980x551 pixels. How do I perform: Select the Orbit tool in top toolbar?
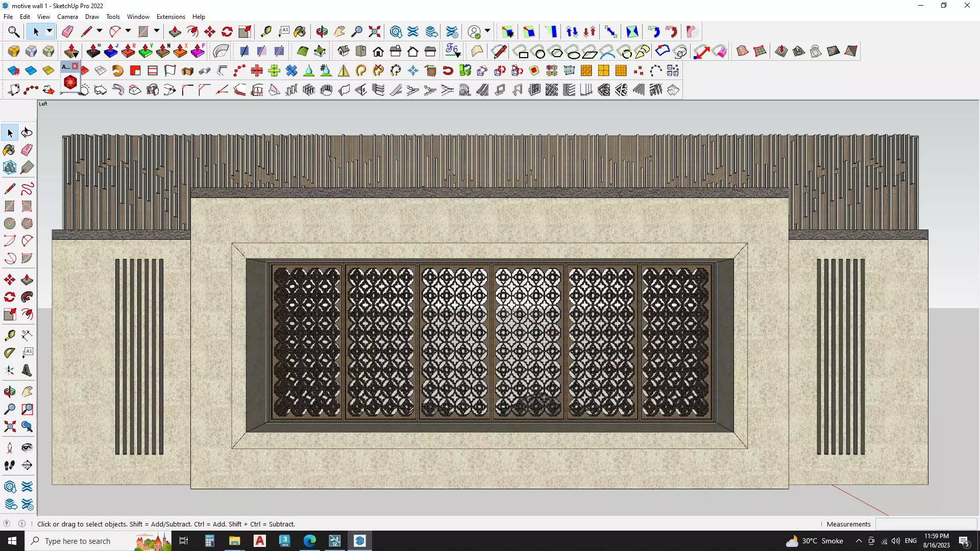click(322, 32)
